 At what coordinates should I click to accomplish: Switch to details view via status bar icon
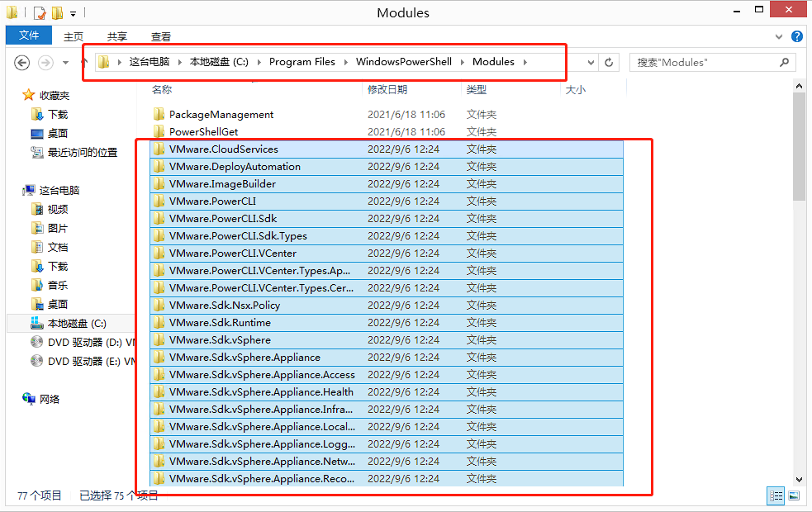pyautogui.click(x=776, y=495)
